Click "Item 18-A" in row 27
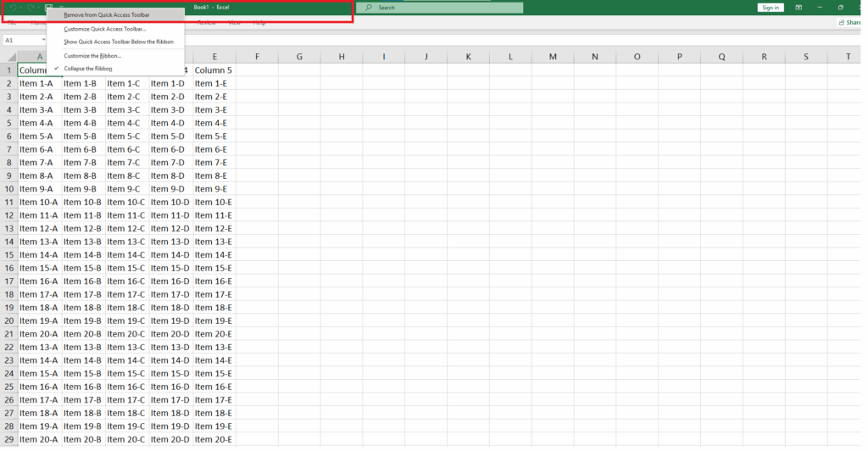The image size is (868, 451). click(x=39, y=414)
